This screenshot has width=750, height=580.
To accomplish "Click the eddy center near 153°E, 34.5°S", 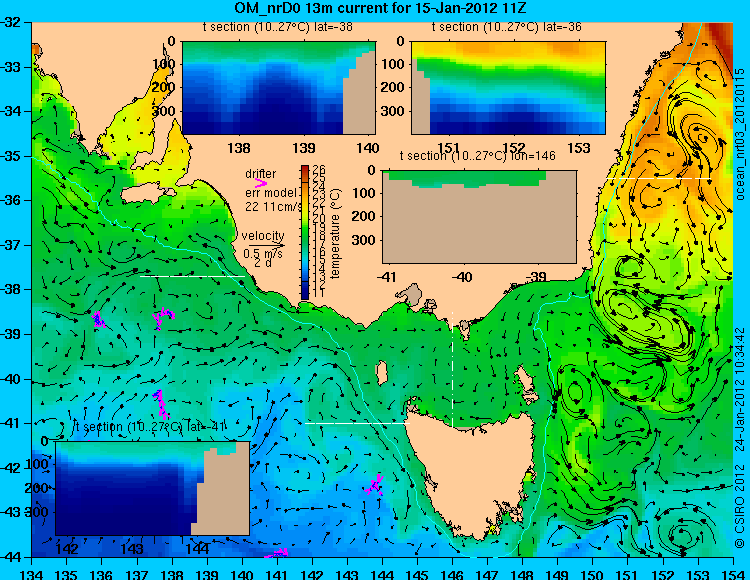I will point(702,139).
